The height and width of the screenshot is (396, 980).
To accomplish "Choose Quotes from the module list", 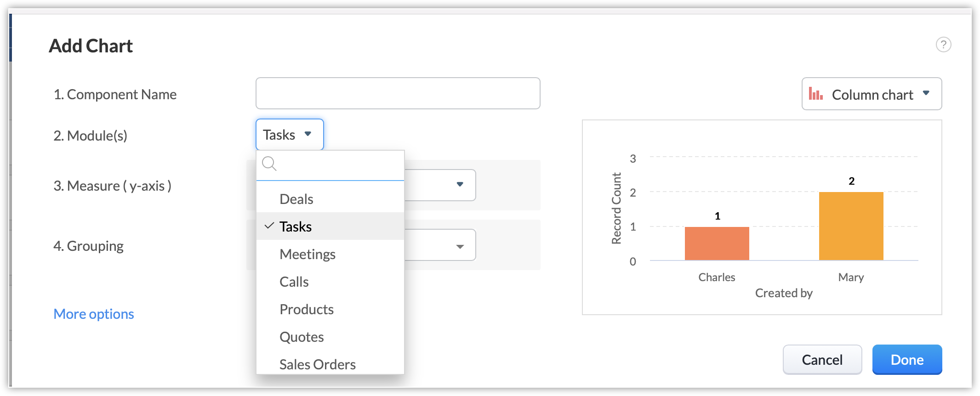I will click(302, 337).
